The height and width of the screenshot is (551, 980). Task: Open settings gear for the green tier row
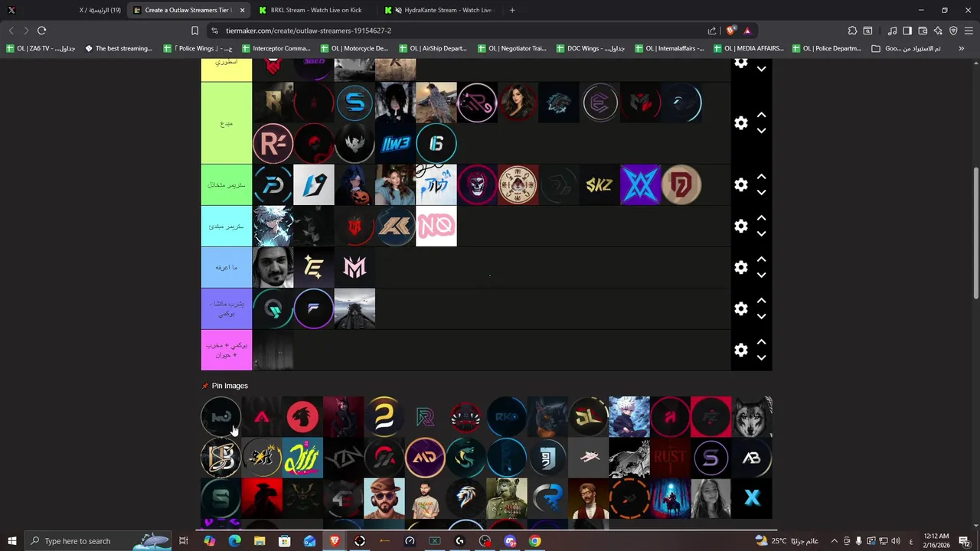(740, 184)
